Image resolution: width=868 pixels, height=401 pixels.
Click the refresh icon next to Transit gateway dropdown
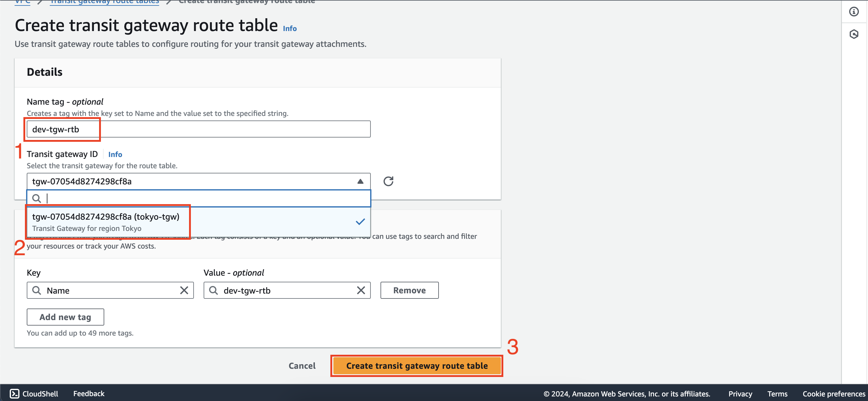pyautogui.click(x=388, y=180)
